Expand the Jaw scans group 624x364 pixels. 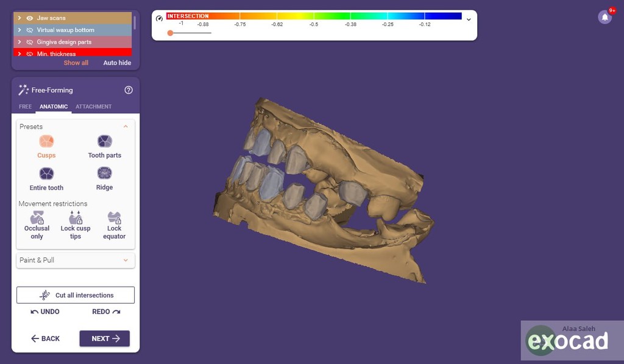[x=19, y=18]
